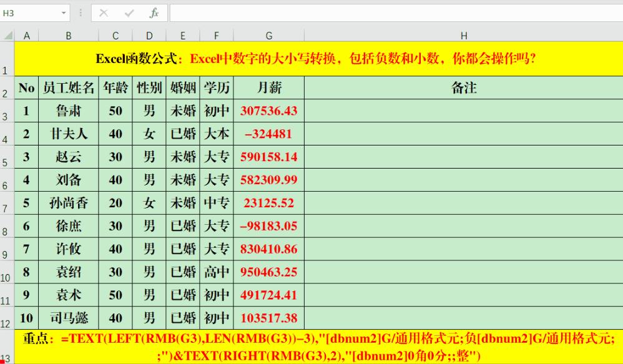Image resolution: width=623 pixels, height=364 pixels.
Task: Click the Insert Function (fx) icon
Action: 154,12
